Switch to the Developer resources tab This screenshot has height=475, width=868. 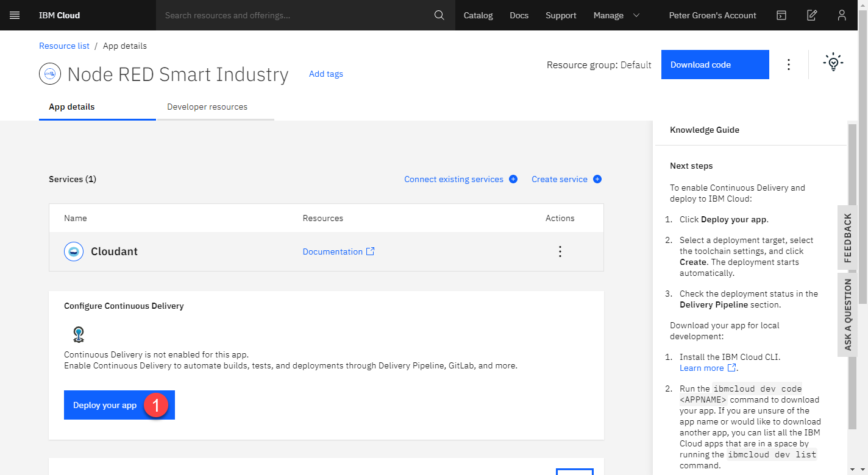[x=216, y=107]
